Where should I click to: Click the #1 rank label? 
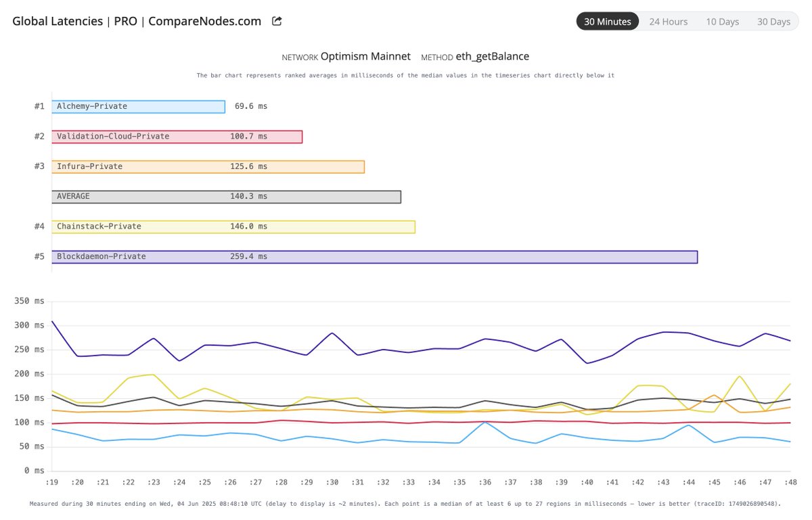(x=39, y=107)
